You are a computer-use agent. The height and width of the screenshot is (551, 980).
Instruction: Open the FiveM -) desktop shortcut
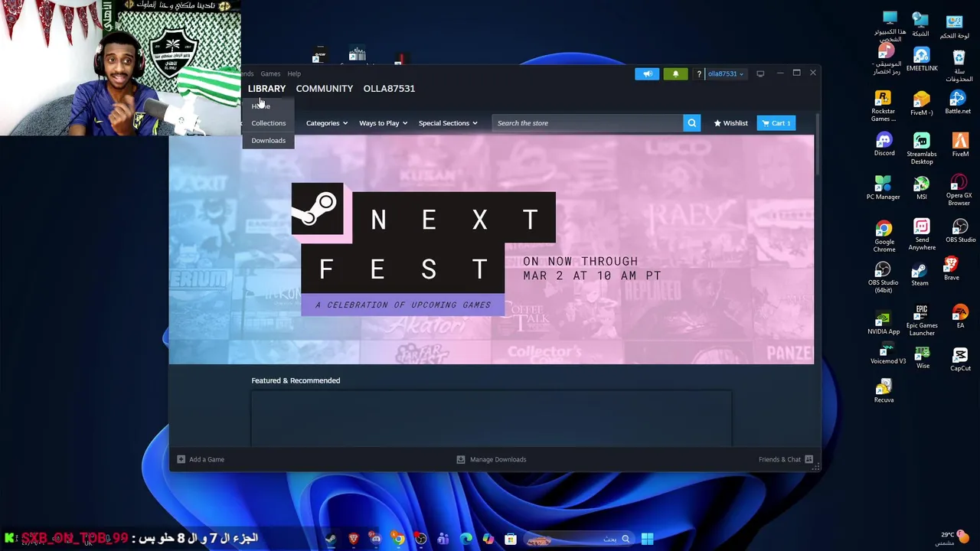[921, 103]
